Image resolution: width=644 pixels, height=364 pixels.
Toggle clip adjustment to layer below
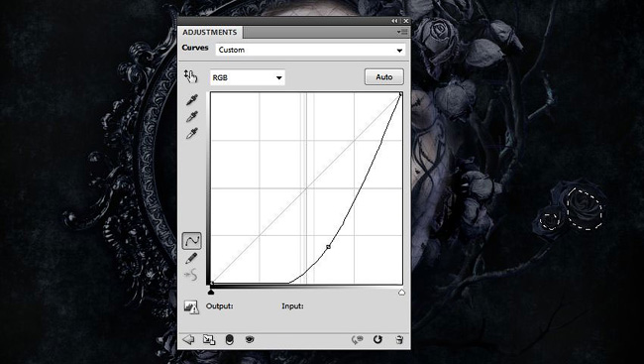(x=230, y=339)
